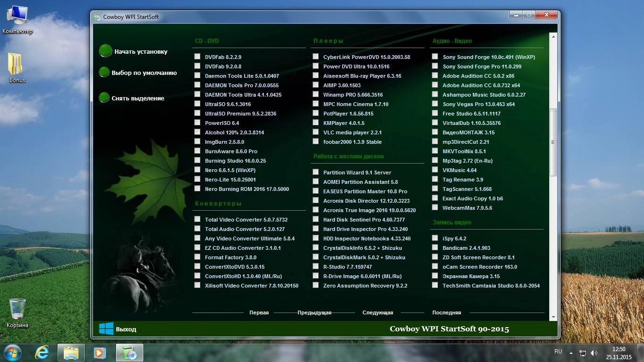Viewport: 644px width, 362px height.
Task: Click the 'Начать установку' label
Action: tap(141, 52)
